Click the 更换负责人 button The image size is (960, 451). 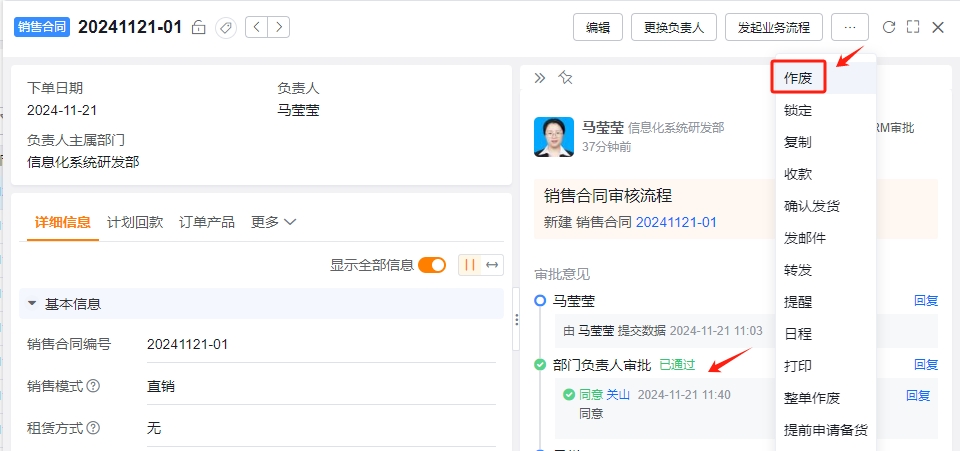point(673,28)
